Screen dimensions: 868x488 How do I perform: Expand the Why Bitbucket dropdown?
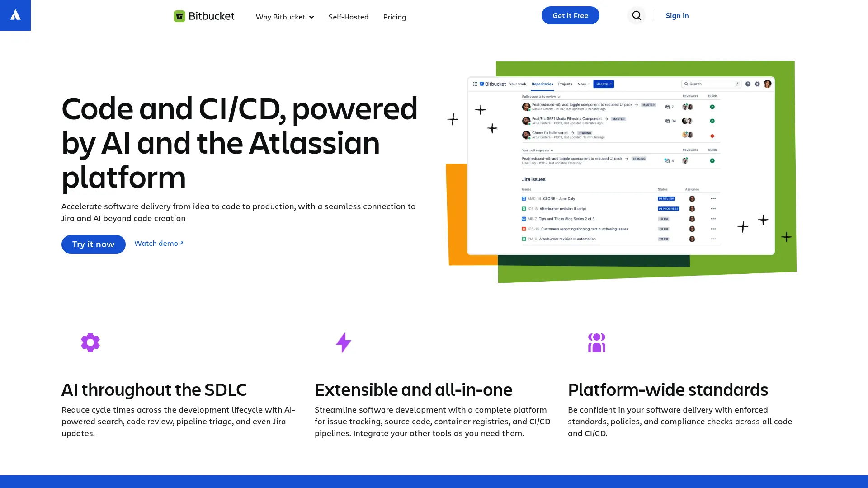coord(285,17)
